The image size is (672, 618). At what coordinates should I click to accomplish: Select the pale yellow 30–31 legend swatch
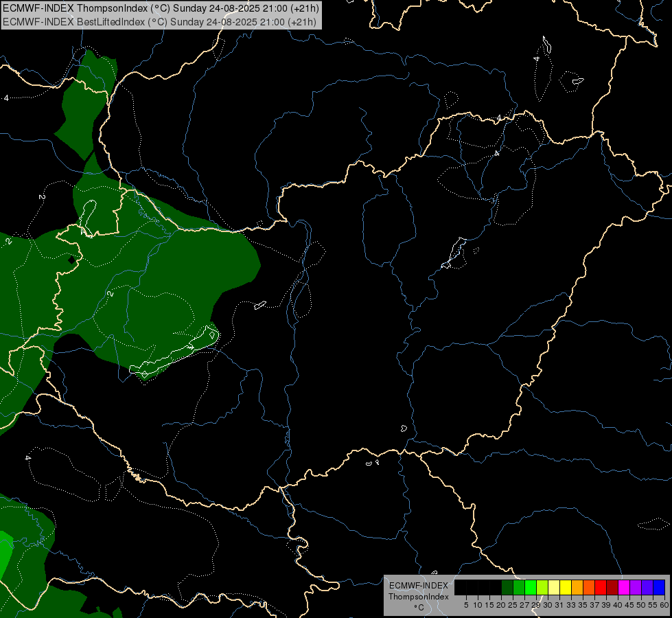[x=554, y=588]
